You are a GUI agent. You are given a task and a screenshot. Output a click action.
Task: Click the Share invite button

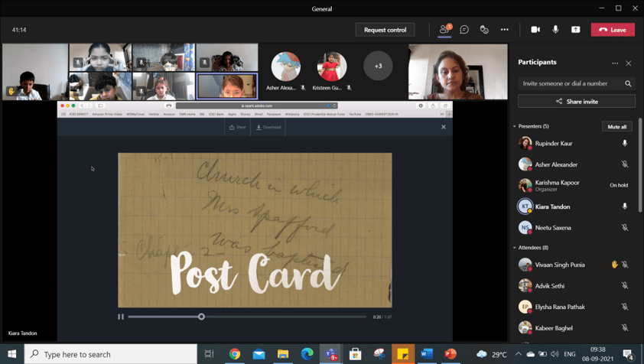pos(577,101)
